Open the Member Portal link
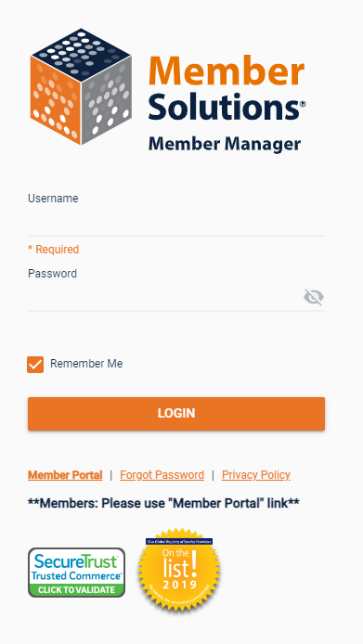This screenshot has height=644, width=363. tap(65, 475)
